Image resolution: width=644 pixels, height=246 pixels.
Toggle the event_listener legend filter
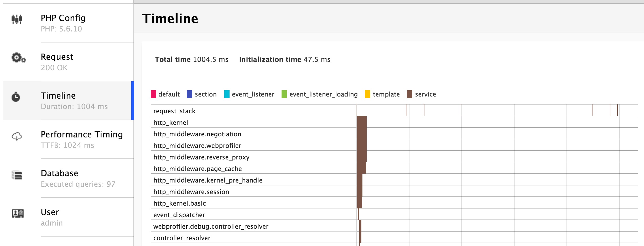click(226, 94)
